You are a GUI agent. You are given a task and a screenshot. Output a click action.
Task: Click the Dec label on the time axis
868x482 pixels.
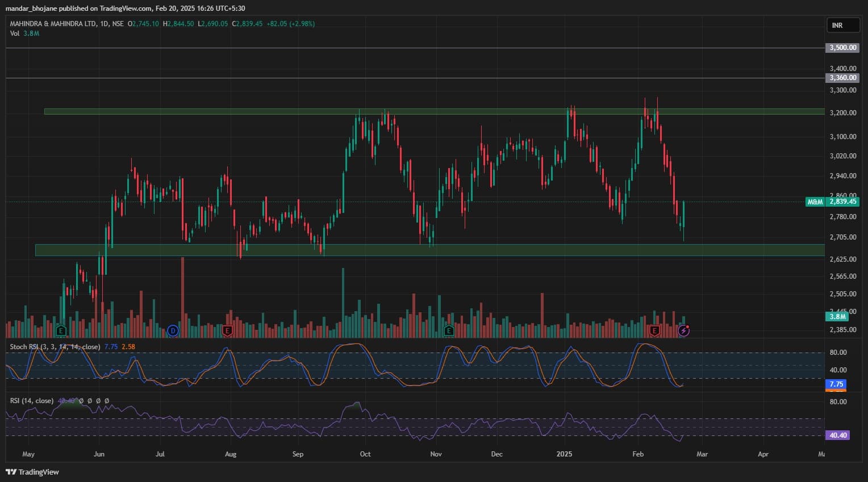pyautogui.click(x=497, y=454)
